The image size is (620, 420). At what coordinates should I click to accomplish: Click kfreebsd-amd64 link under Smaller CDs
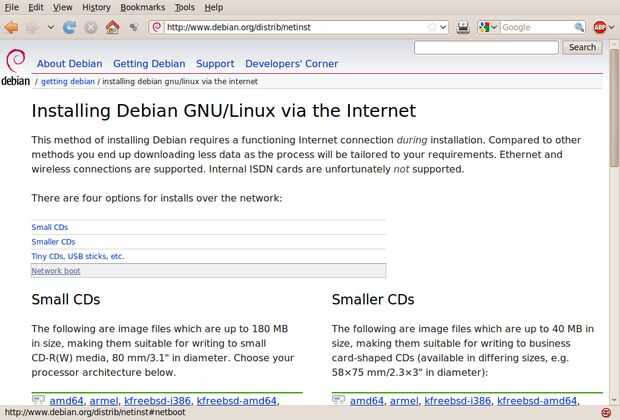pos(537,401)
